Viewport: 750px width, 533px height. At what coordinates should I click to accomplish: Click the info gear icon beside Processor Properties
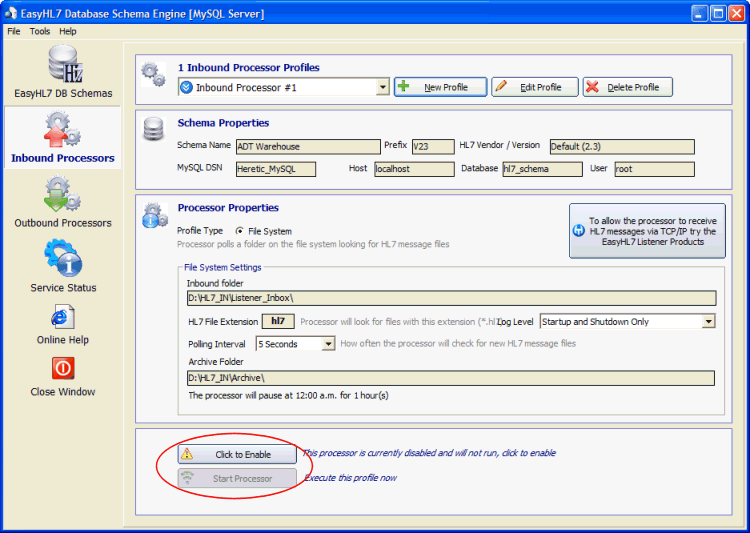[154, 215]
